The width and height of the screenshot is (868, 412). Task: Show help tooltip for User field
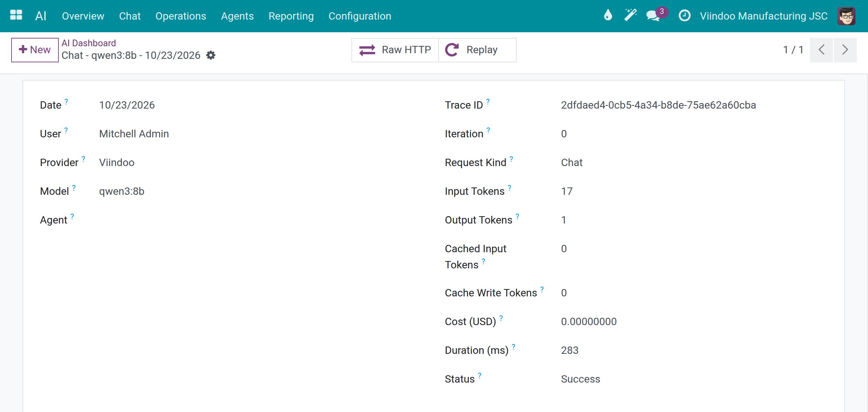66,130
